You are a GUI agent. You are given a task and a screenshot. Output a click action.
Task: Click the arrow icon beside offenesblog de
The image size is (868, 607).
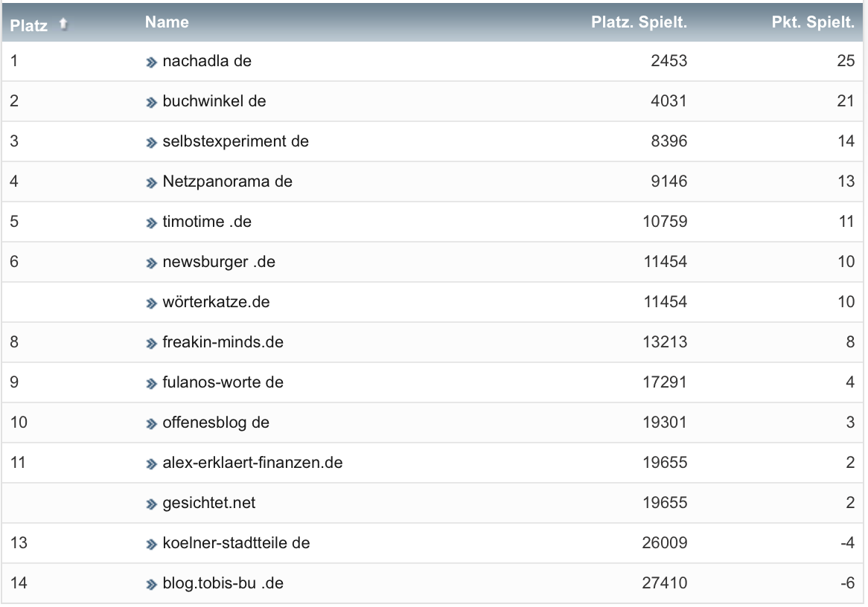(152, 424)
